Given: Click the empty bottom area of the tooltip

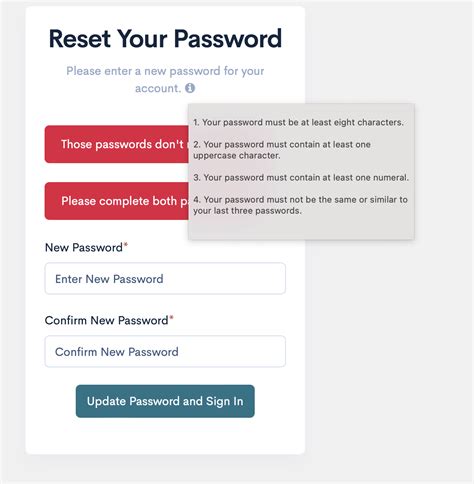Looking at the screenshot, I should coord(301,228).
